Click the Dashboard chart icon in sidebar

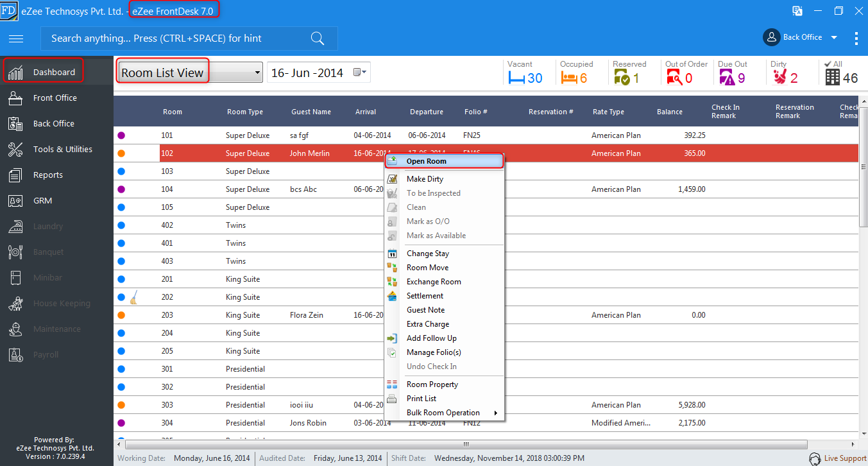(x=16, y=73)
